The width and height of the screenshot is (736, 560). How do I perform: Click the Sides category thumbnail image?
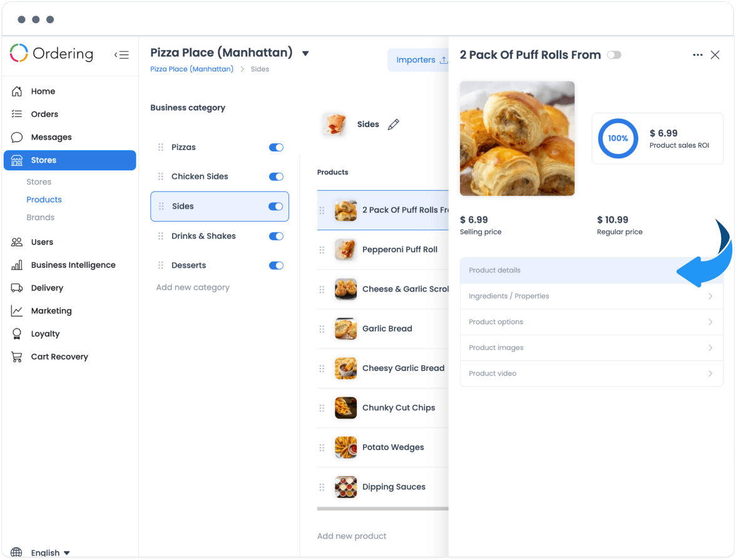(334, 125)
